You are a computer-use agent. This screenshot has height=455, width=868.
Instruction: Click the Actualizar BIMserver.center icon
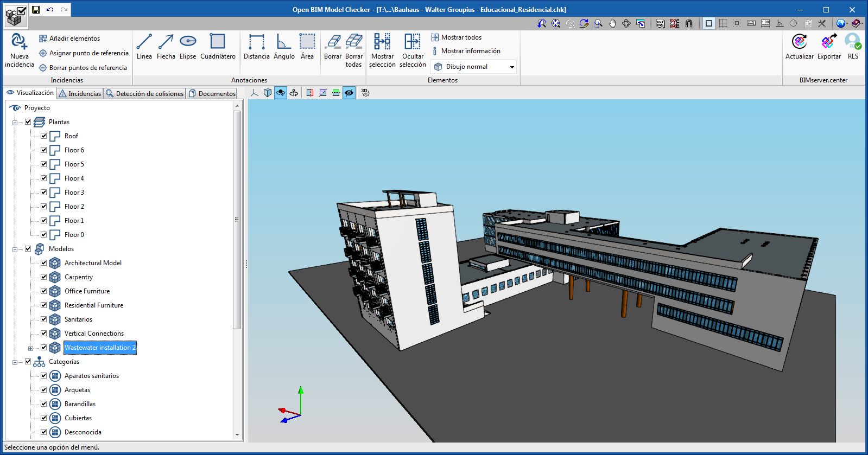[799, 42]
